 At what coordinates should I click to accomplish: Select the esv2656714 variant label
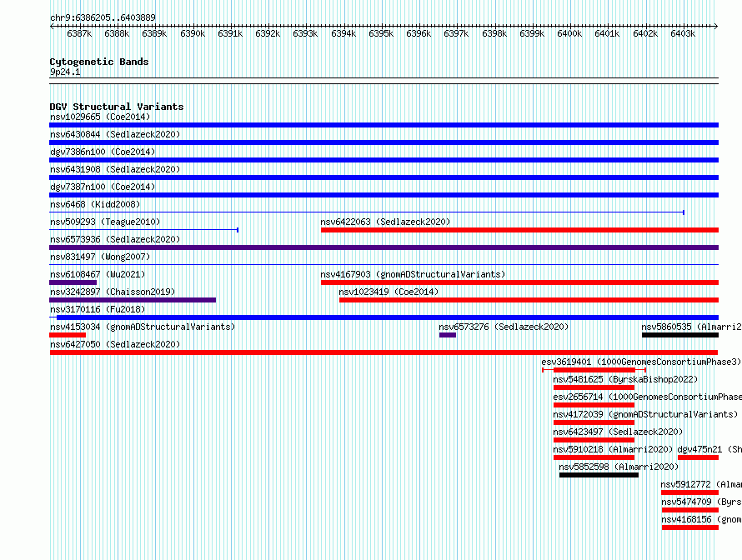647,397
